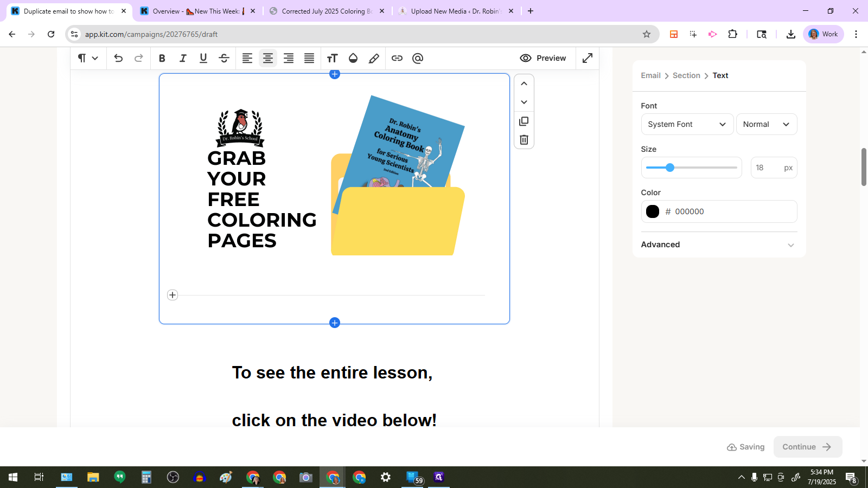Expand the editor to fullscreen

pos(588,58)
